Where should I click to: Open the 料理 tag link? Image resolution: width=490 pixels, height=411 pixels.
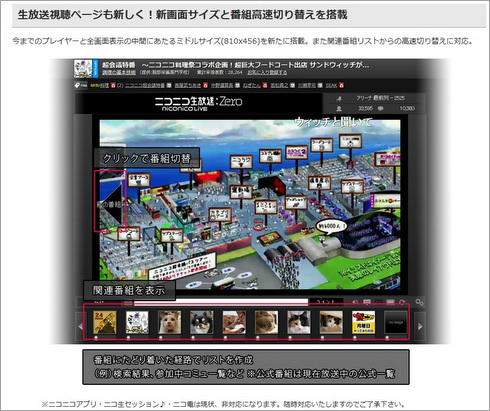[104, 85]
